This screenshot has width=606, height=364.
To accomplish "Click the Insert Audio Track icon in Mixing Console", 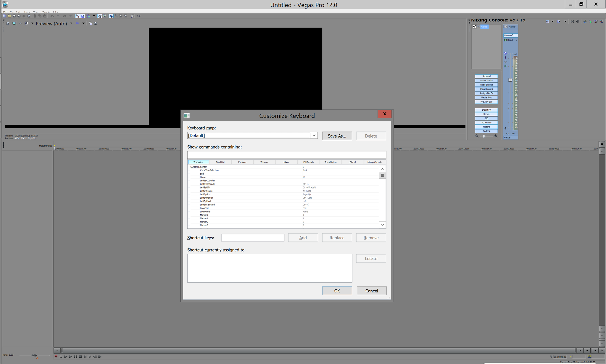I will pyautogui.click(x=585, y=21).
